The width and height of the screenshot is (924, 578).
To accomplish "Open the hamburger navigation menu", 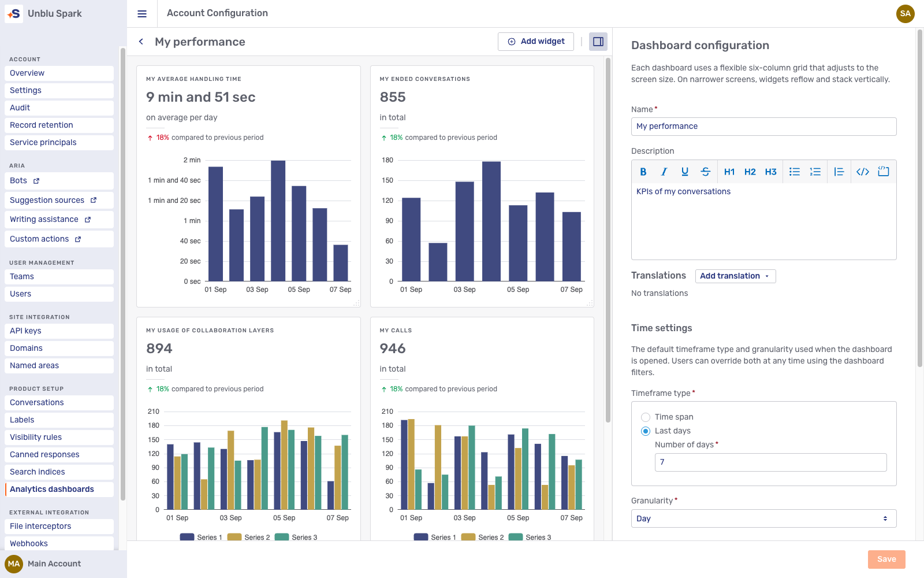I will click(142, 14).
